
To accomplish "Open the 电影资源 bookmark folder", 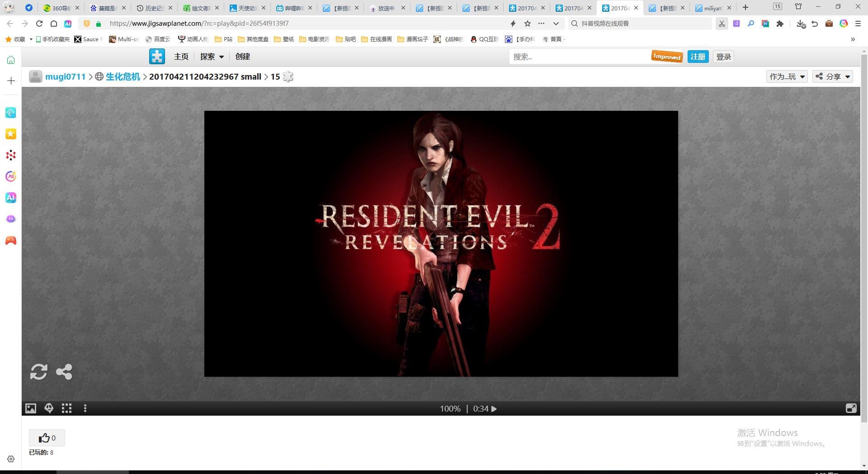I will tap(315, 39).
